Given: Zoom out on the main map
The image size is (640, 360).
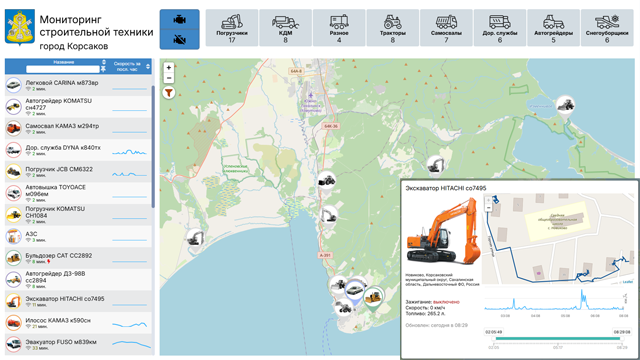Looking at the screenshot, I should (x=169, y=78).
